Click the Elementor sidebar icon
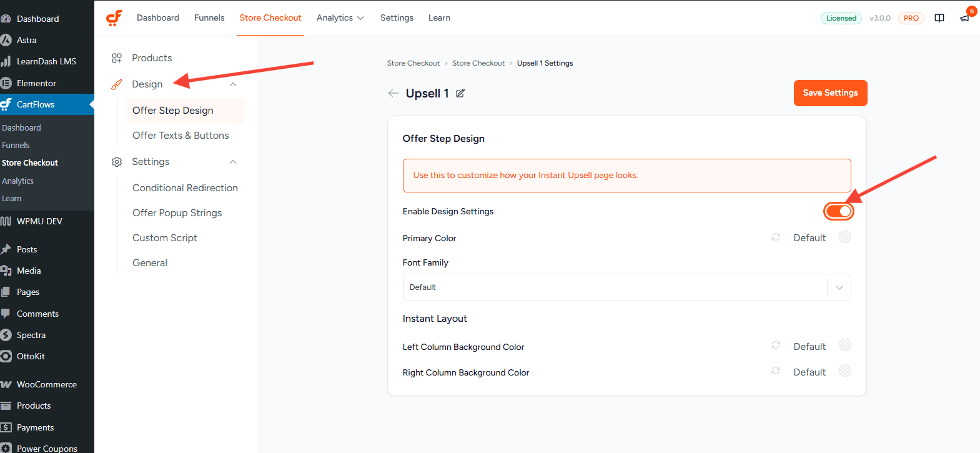Image resolution: width=980 pixels, height=453 pixels. tap(6, 83)
